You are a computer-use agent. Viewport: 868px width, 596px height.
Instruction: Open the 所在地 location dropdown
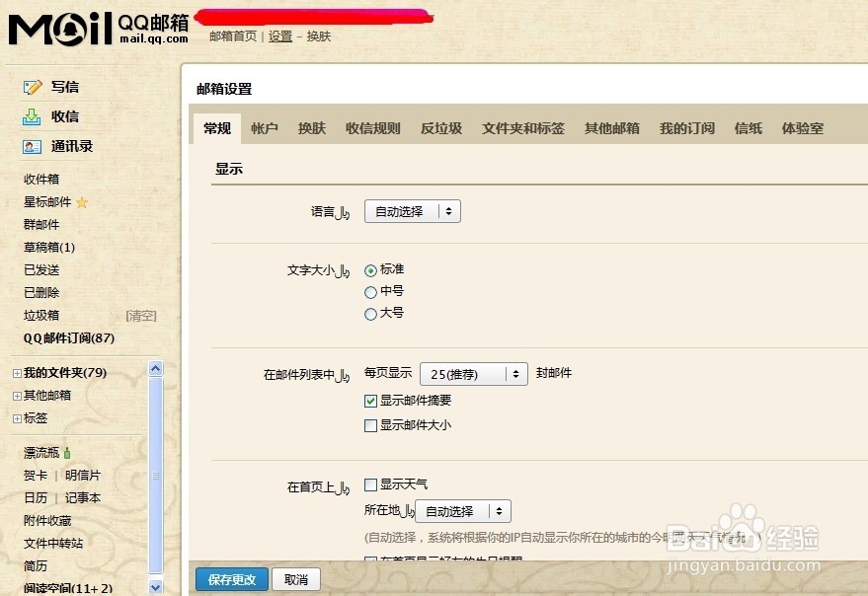462,511
